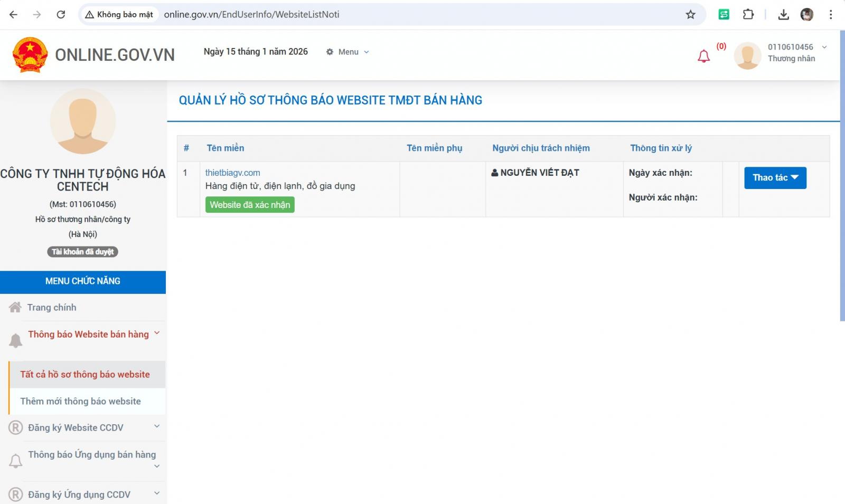
Task: Expand the Menu dropdown in header
Action: pos(348,52)
